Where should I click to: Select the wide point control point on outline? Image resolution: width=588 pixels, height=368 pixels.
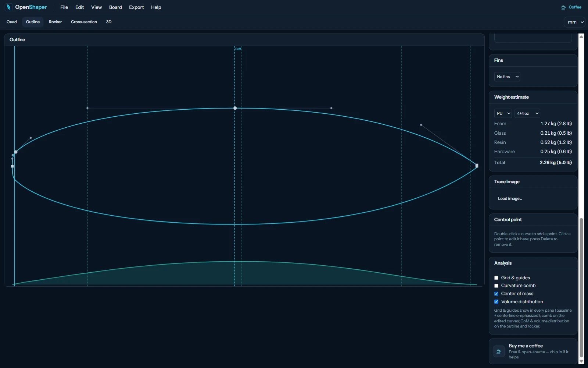(235, 108)
